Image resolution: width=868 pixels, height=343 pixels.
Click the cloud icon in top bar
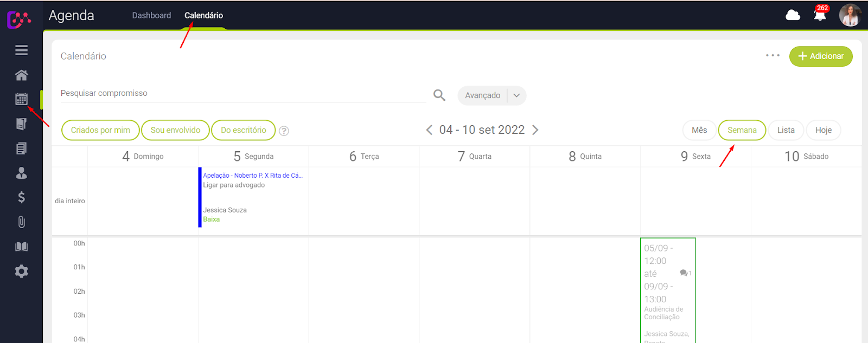(x=793, y=15)
